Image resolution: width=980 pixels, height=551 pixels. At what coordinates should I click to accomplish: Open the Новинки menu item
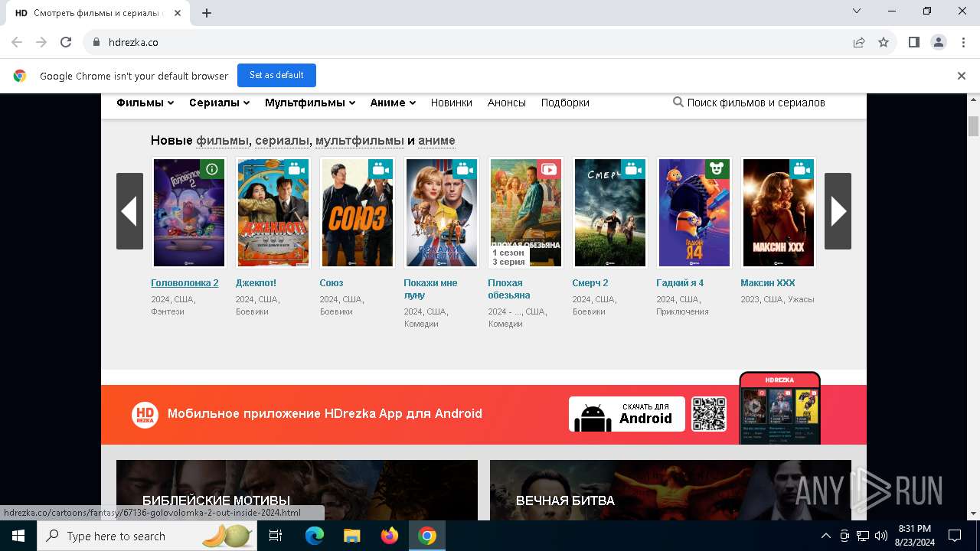[452, 103]
